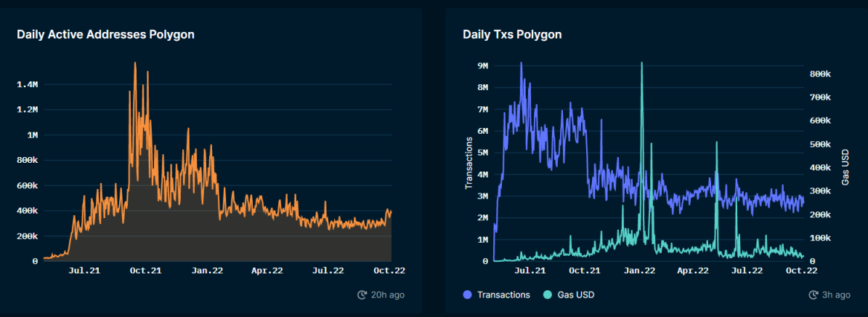Click the 20h ago timestamp
This screenshot has width=868, height=317.
(x=387, y=295)
